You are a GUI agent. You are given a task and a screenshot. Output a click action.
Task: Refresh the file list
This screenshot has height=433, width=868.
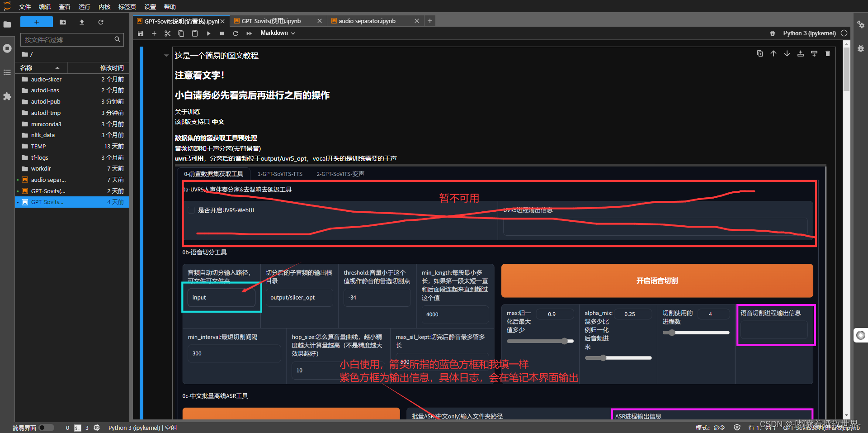tap(101, 22)
